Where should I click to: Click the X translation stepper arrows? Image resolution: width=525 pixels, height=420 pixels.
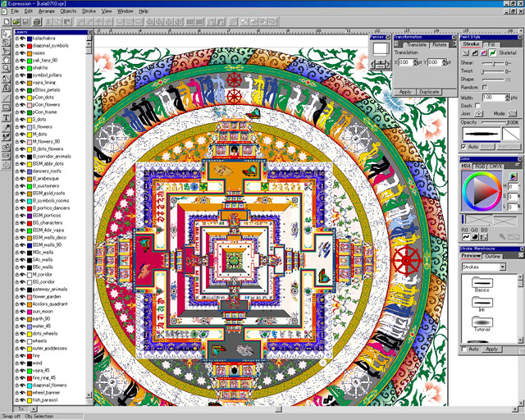click(415, 62)
